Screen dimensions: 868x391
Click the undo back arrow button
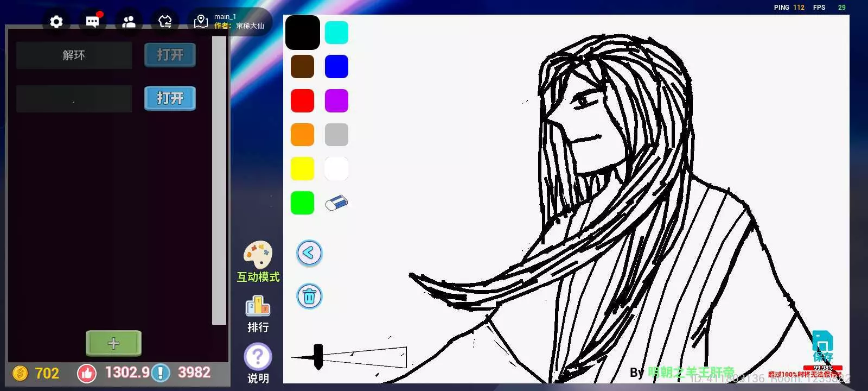(309, 253)
